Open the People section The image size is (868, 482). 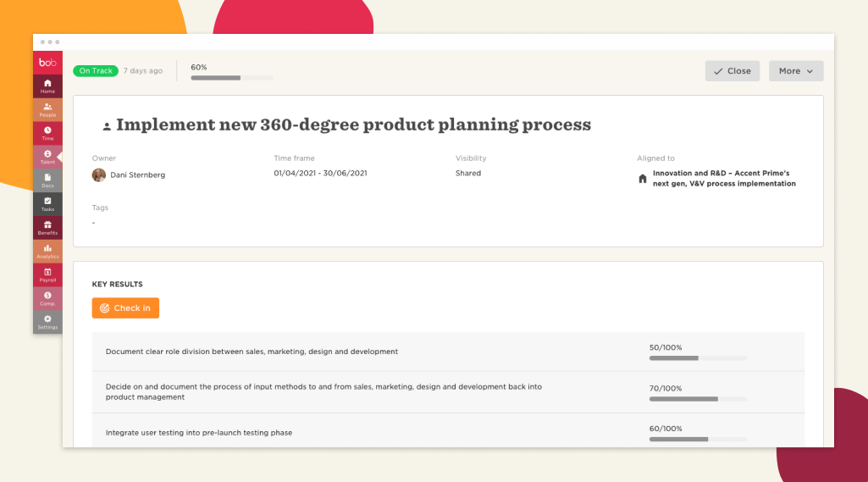[x=47, y=109]
